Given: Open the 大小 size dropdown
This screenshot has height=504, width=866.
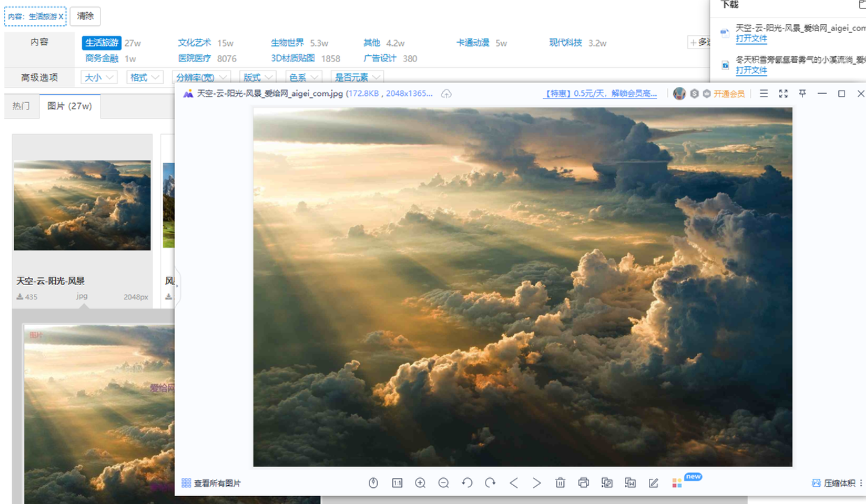Looking at the screenshot, I should click(x=99, y=77).
